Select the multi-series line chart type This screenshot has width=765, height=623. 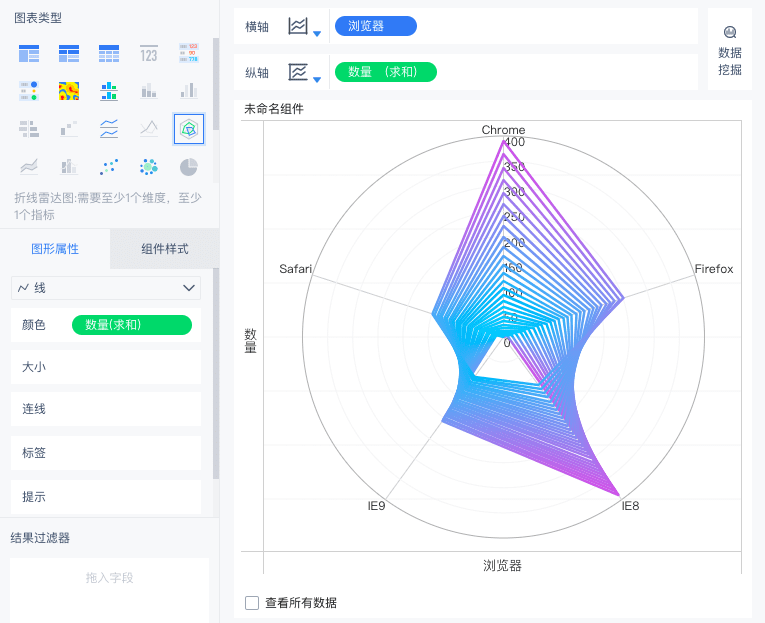point(149,129)
